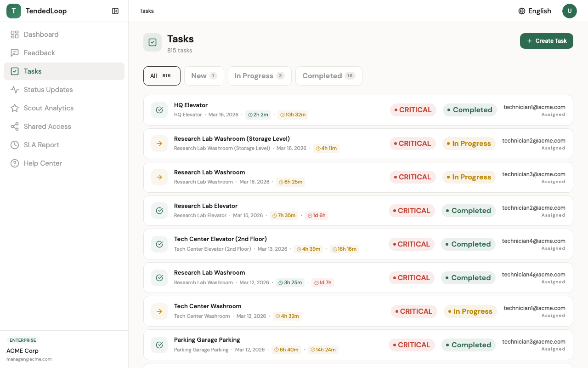
Task: Click the TendedLoop logo icon
Action: 14,11
